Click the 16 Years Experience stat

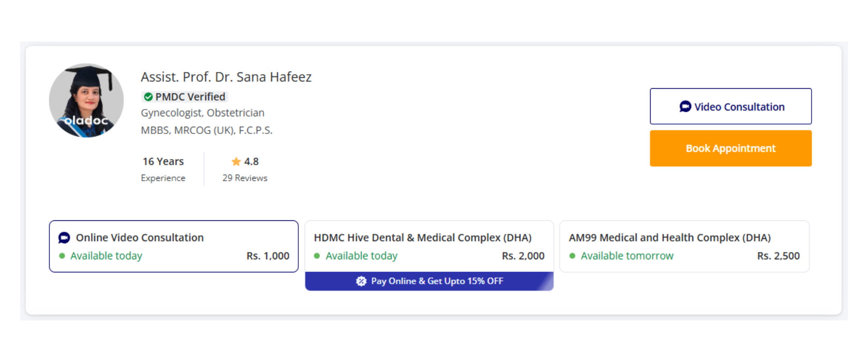pos(163,169)
